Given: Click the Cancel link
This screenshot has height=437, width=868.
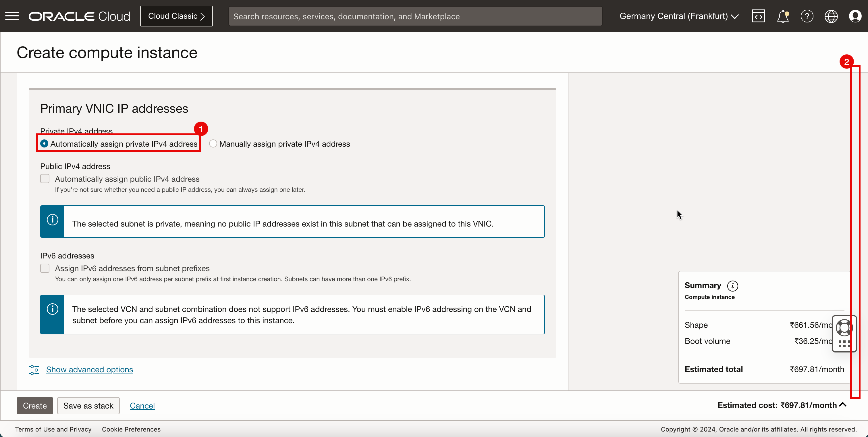Looking at the screenshot, I should click(x=142, y=405).
